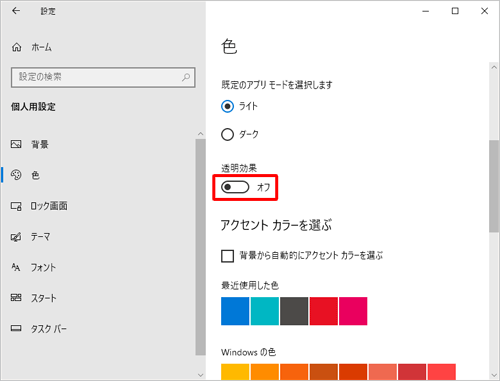Image resolution: width=500 pixels, height=381 pixels.
Task: Focus the 設定の検索 field
Action: 103,77
